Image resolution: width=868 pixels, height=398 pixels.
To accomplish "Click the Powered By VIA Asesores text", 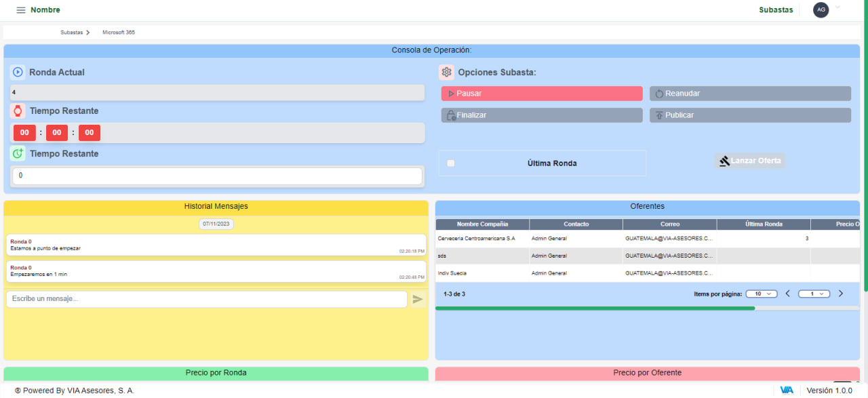I will point(75,391).
